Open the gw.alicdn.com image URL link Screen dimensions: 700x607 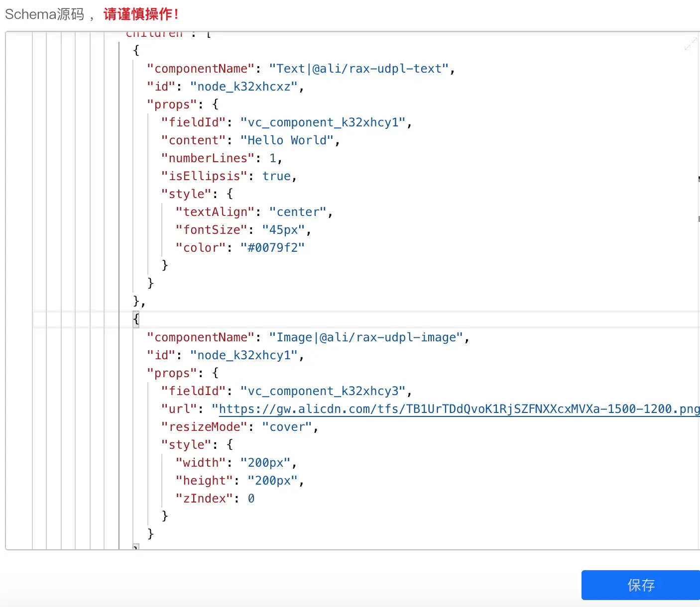tap(460, 409)
